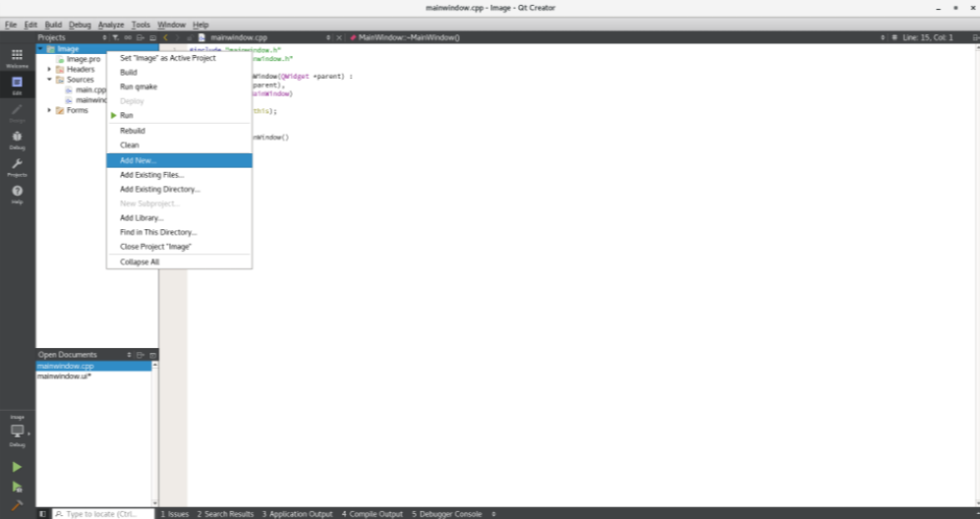
Task: Open the Image kit selector monitor icon
Action: tap(17, 431)
